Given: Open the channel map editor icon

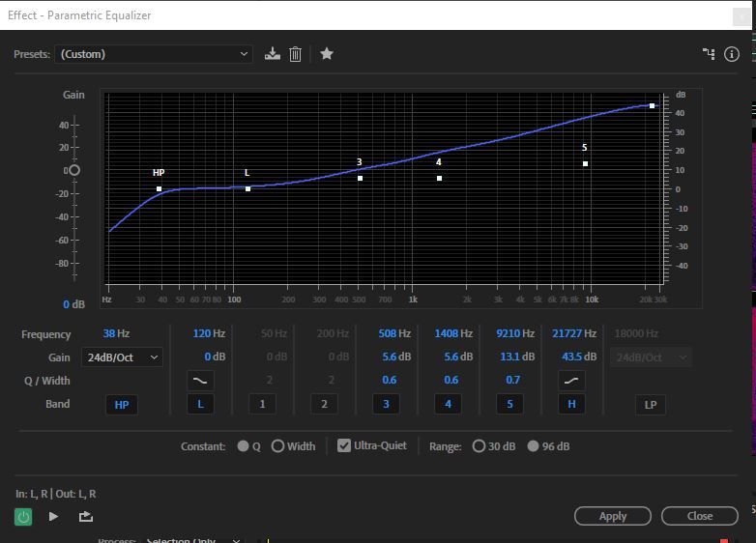Looking at the screenshot, I should (709, 54).
